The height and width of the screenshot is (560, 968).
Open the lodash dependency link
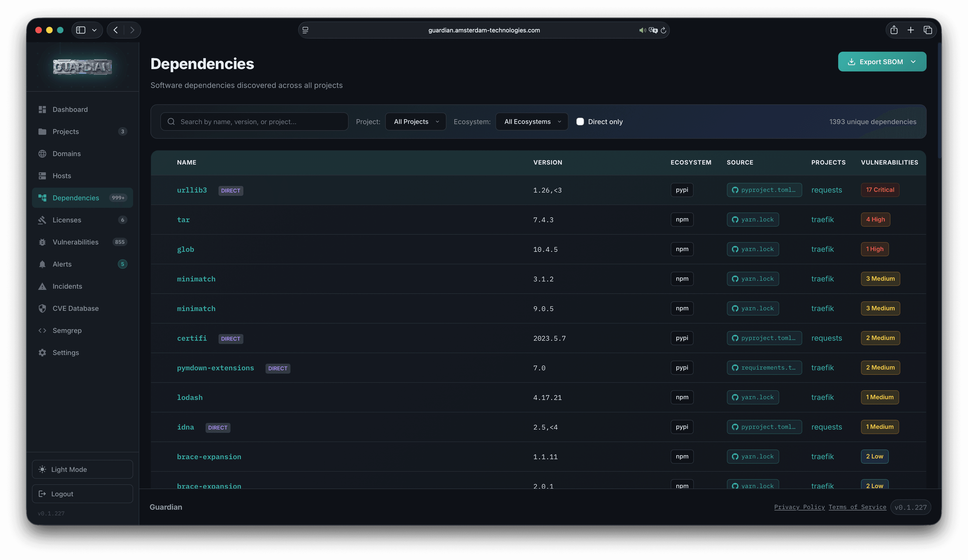point(189,397)
